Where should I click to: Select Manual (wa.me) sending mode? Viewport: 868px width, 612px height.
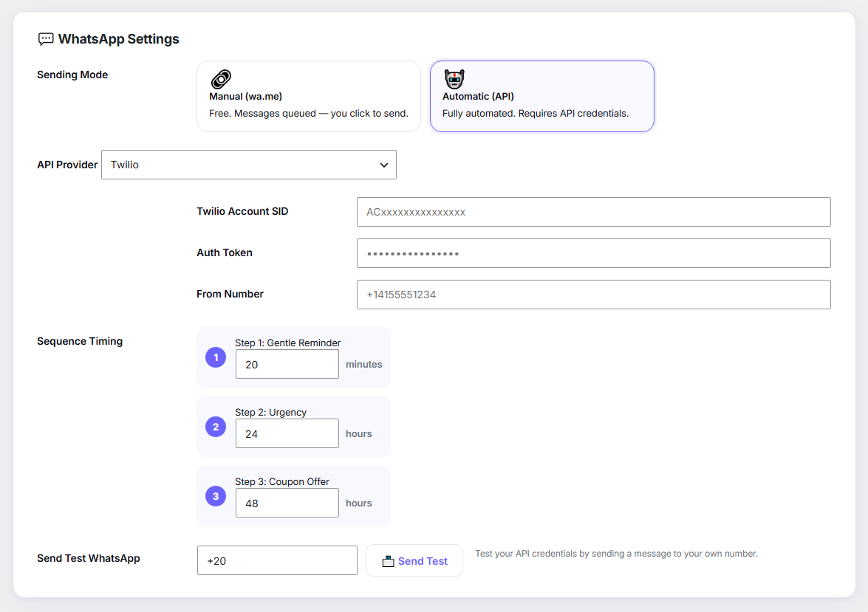coord(309,96)
